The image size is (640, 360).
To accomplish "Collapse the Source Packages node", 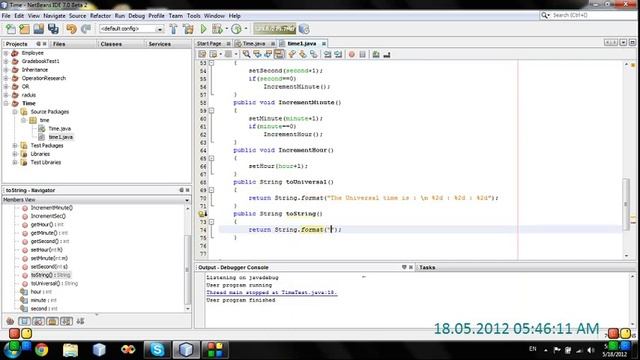I will coord(15,112).
